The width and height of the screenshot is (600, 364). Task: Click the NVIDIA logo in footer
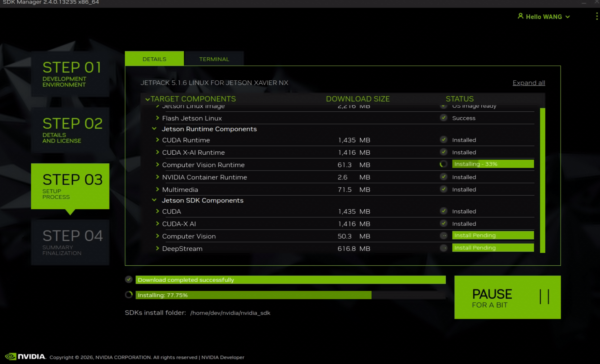point(25,357)
